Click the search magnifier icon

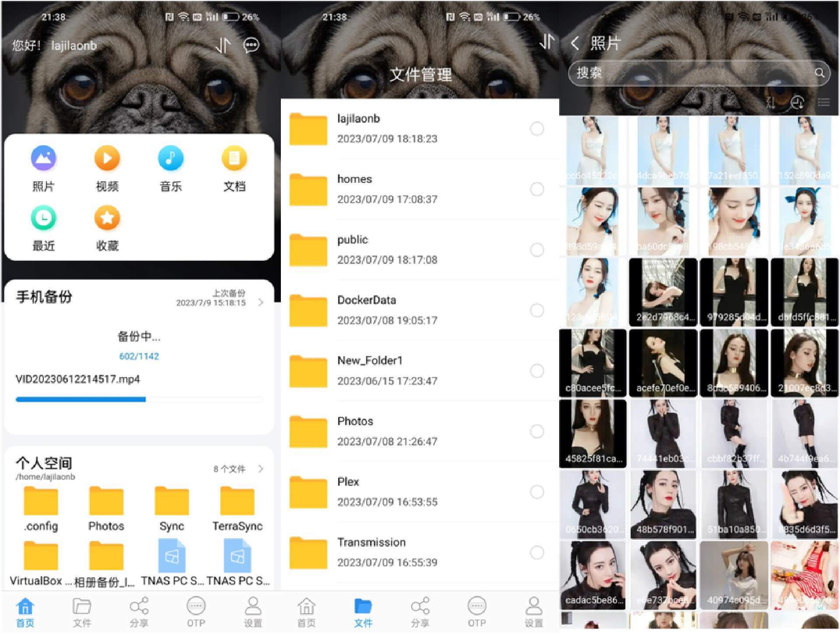click(x=819, y=73)
